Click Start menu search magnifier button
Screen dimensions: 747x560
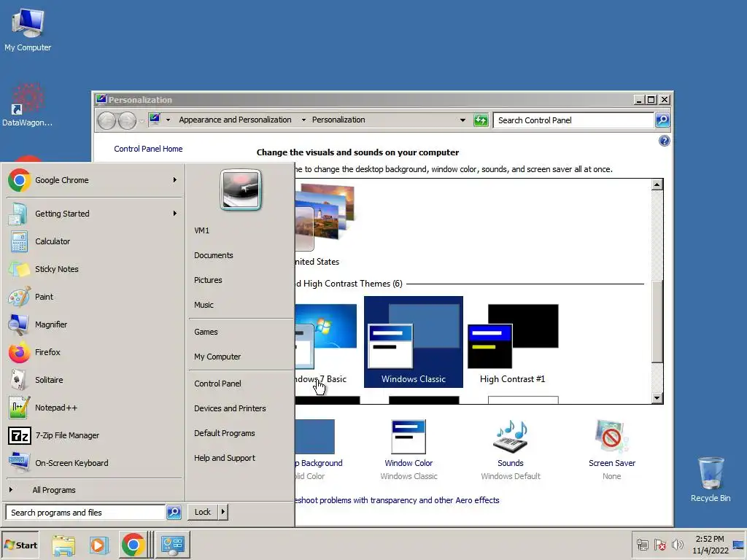click(174, 513)
